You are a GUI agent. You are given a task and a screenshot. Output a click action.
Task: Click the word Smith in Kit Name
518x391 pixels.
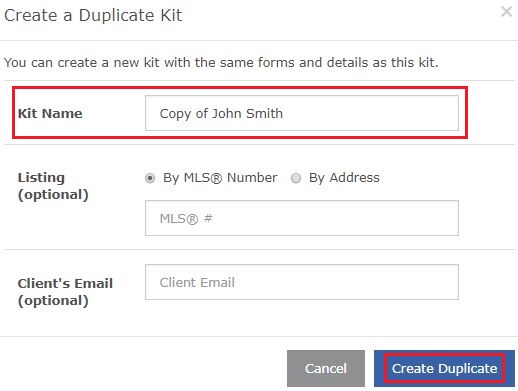click(x=264, y=113)
